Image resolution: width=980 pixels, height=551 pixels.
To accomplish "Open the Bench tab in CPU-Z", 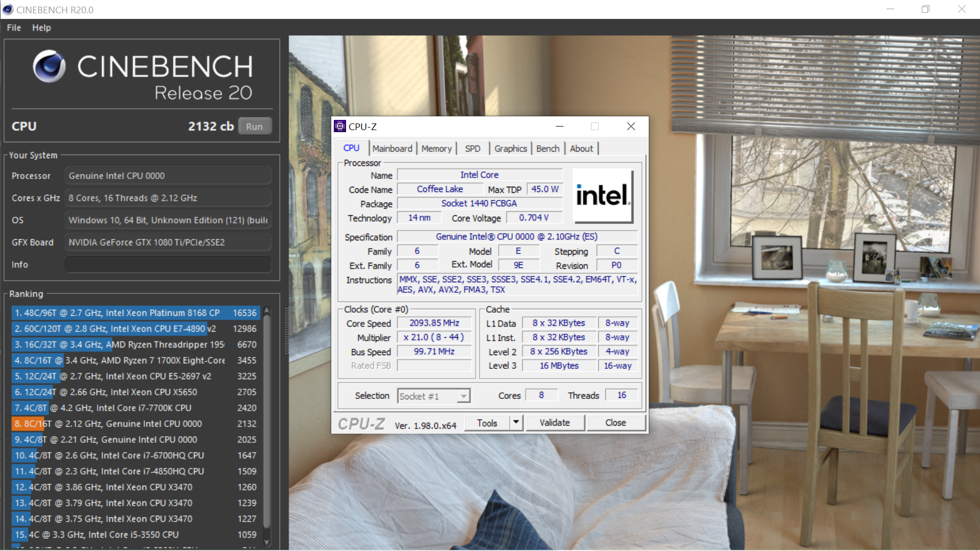I will (548, 148).
